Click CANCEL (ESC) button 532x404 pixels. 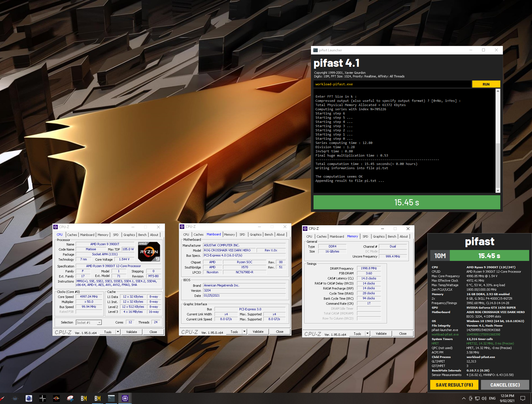pos(505,385)
